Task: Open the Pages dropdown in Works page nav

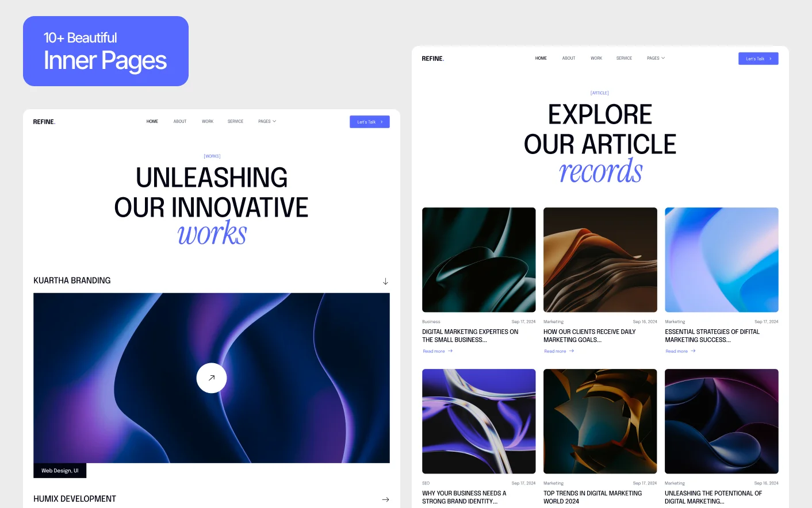Action: 267,121
